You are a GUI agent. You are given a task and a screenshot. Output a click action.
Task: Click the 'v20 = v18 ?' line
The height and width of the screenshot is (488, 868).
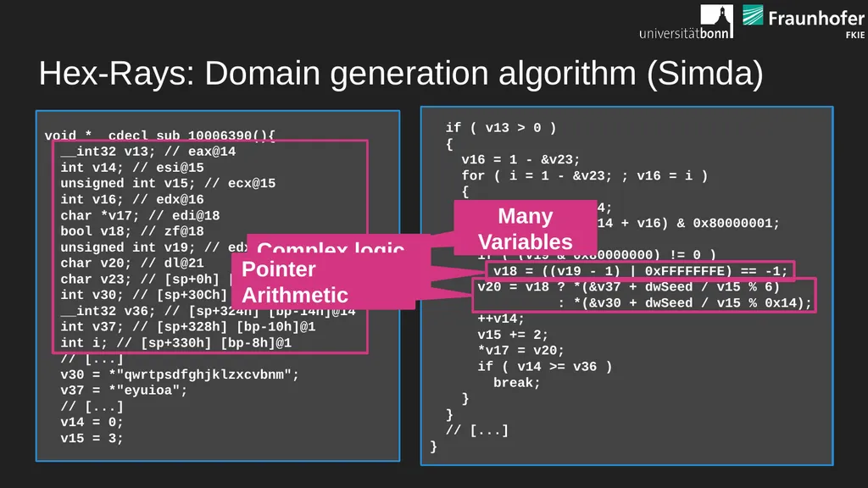tap(628, 287)
